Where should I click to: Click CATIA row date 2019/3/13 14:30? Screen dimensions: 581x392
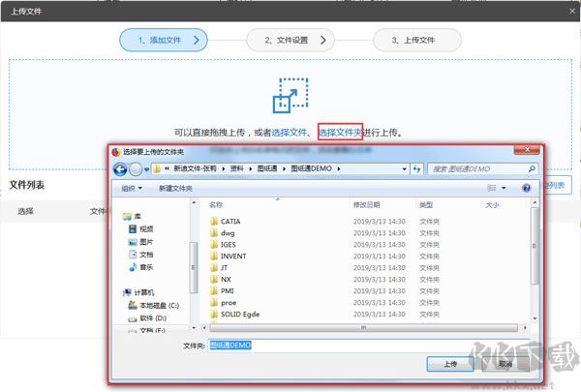coord(379,222)
